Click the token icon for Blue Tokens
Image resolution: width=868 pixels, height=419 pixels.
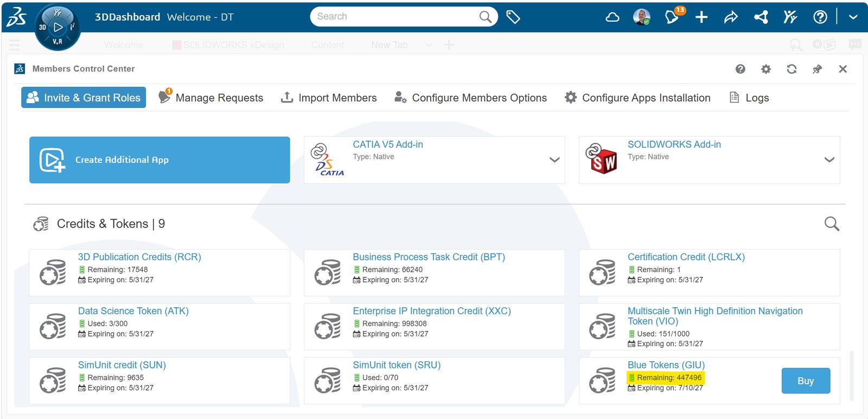[602, 380]
